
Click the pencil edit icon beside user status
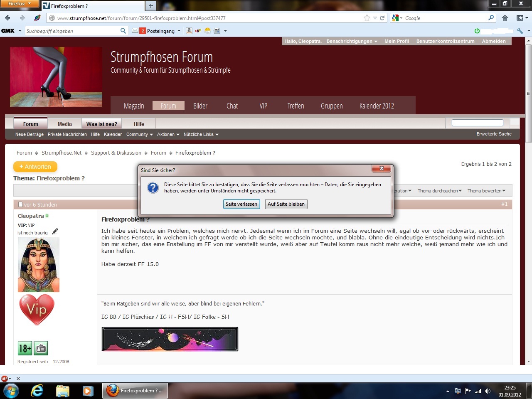55,232
